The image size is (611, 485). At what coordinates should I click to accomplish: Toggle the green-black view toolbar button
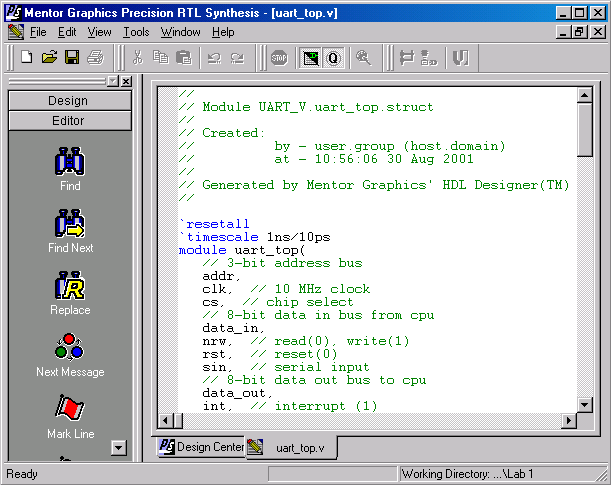tap(311, 57)
